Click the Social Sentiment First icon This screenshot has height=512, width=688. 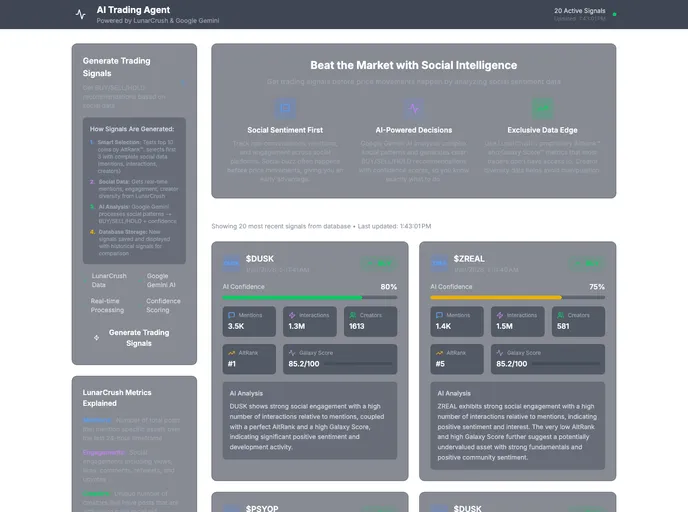pos(286,108)
